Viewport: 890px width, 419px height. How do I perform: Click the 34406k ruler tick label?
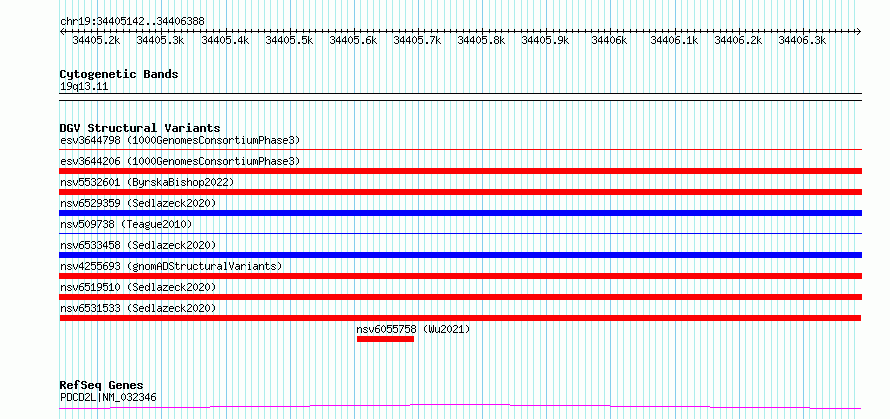609,40
